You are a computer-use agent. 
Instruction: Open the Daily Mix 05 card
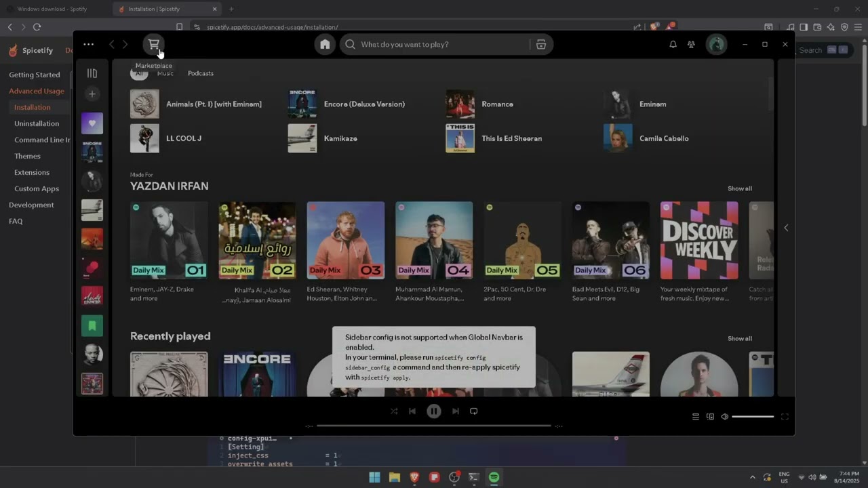(x=522, y=252)
